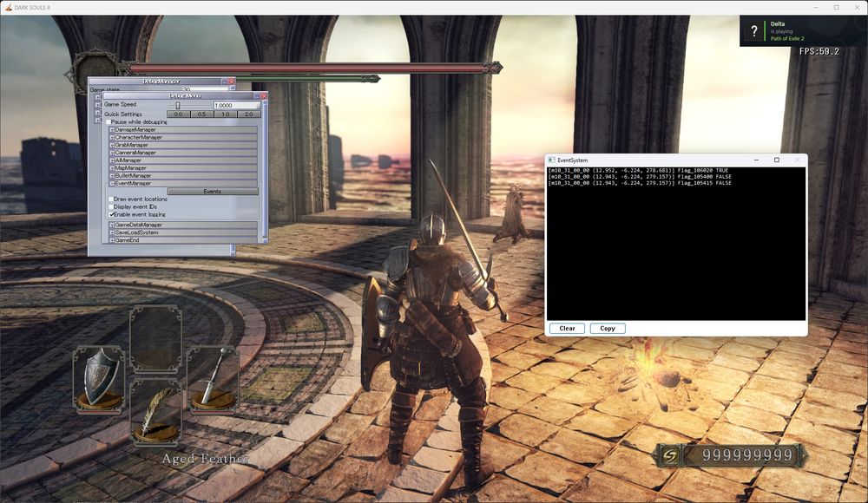Select the sword right-hand equipment slot

(x=214, y=380)
